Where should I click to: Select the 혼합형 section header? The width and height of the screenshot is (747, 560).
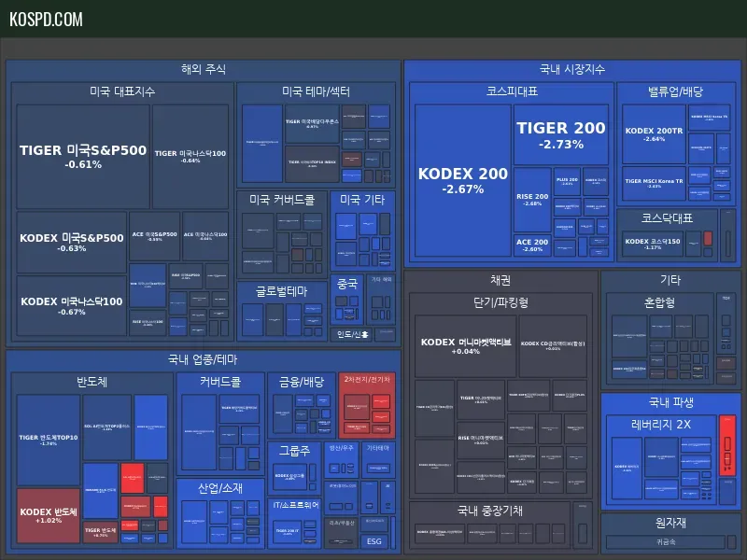click(659, 302)
